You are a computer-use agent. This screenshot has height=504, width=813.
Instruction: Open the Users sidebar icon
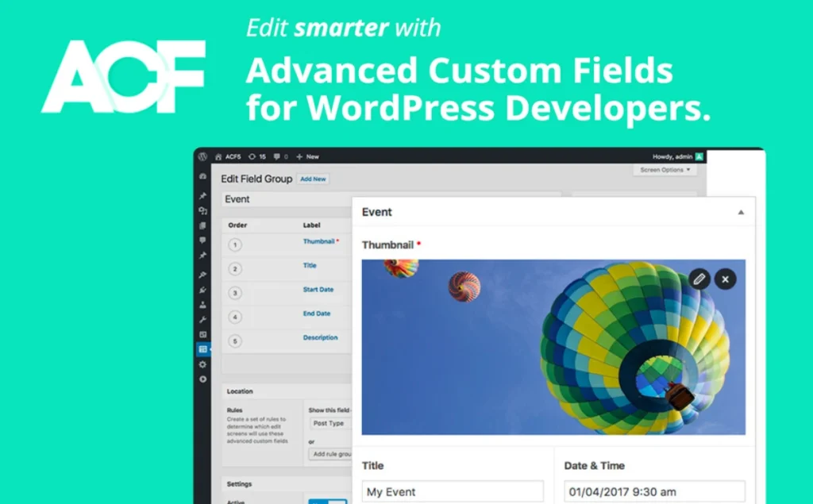202,305
